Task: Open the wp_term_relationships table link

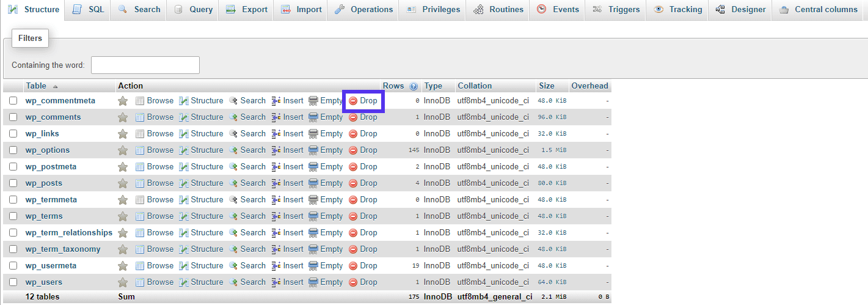Action: [69, 233]
